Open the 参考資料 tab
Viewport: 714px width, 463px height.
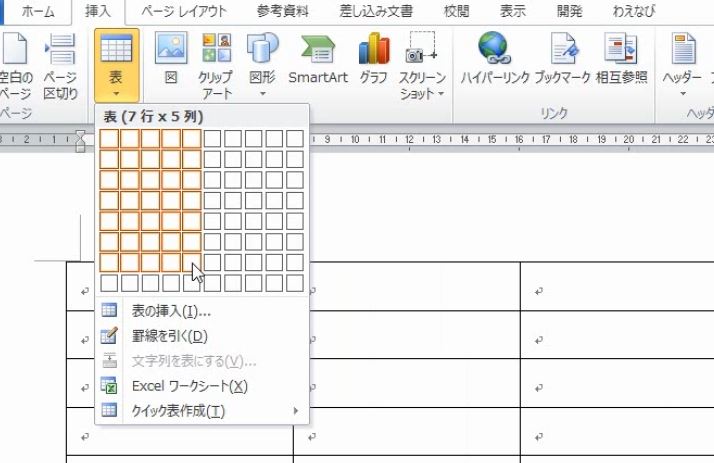pos(282,11)
